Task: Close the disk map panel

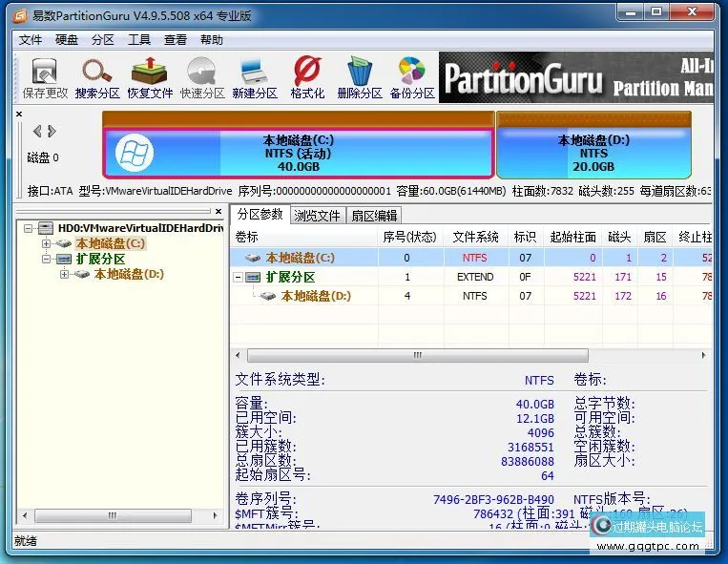Action: pyautogui.click(x=19, y=114)
